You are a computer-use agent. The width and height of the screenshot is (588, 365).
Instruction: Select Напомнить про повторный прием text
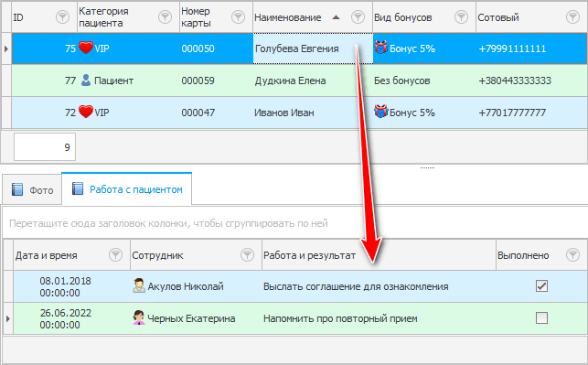(340, 318)
